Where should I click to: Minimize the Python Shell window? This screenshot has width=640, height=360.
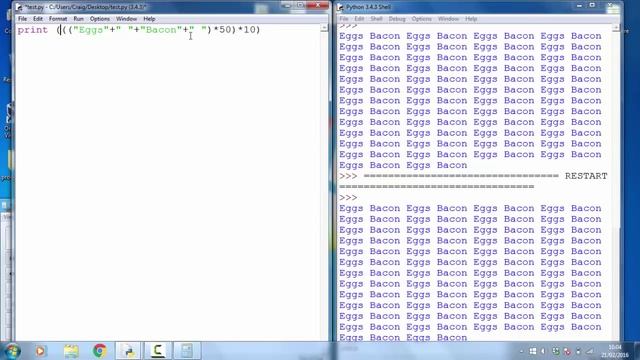tap(580, 5)
